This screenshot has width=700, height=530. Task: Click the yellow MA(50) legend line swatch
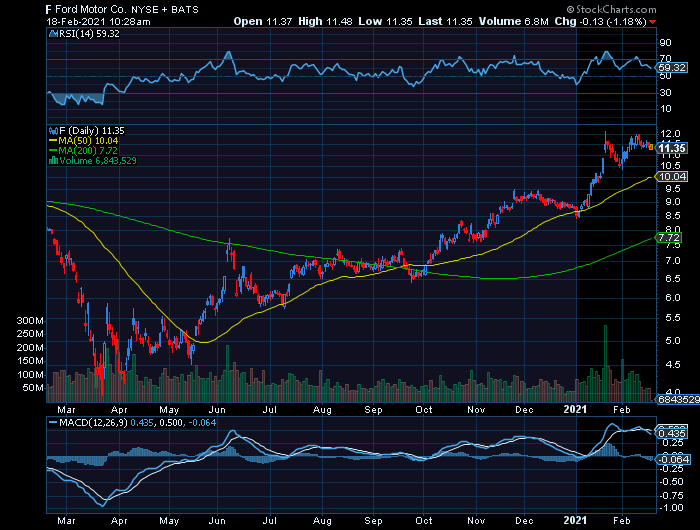pos(53,141)
